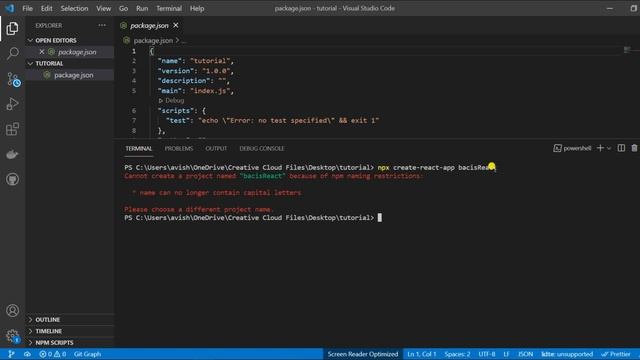The image size is (640, 360).
Task: Expand the NPM Scripts section
Action: [x=30, y=343]
